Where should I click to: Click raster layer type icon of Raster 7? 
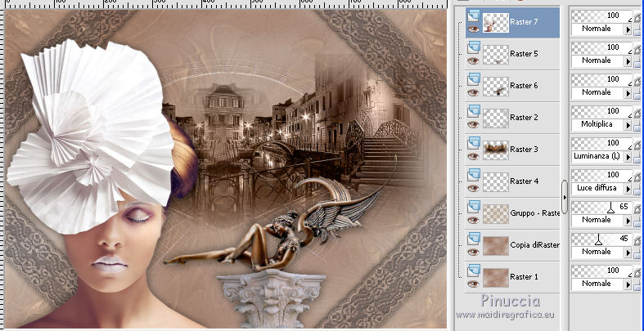[474, 16]
